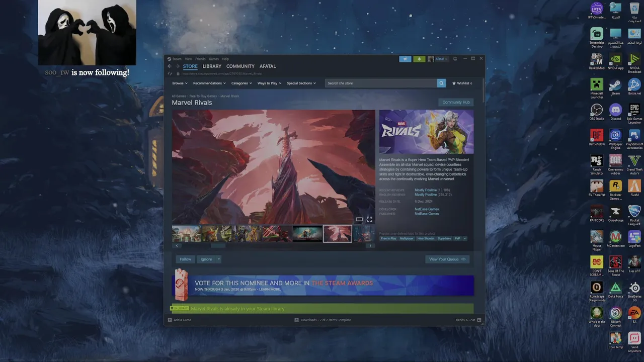Launch Epic Games Launcher shortcut
The image size is (644, 362).
[634, 113]
